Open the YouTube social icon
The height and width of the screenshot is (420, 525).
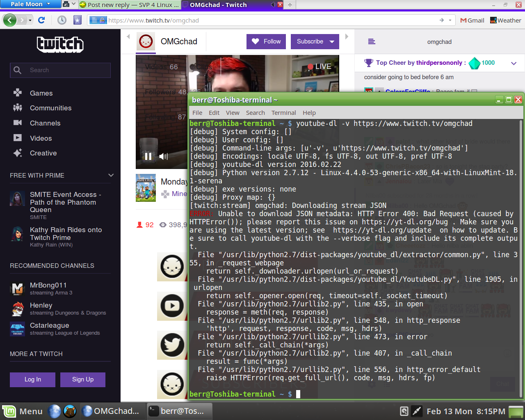(172, 306)
